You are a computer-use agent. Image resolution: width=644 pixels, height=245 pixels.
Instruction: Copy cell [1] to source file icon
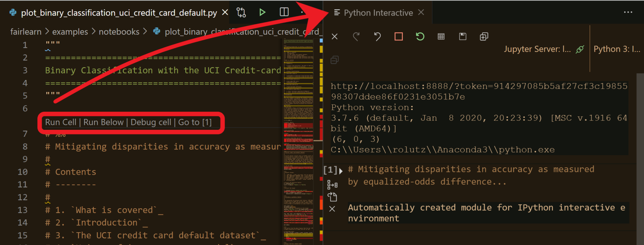tap(332, 197)
